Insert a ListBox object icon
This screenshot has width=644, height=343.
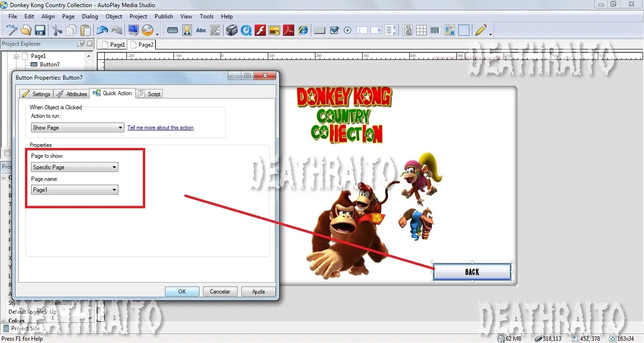point(390,30)
